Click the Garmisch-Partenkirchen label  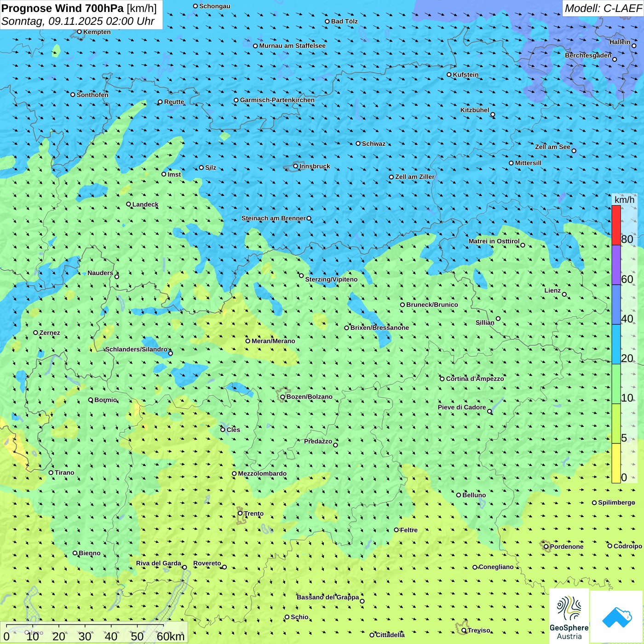click(x=277, y=100)
